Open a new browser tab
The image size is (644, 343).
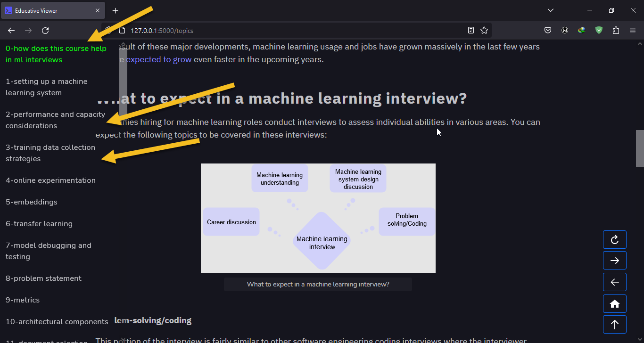tap(116, 10)
